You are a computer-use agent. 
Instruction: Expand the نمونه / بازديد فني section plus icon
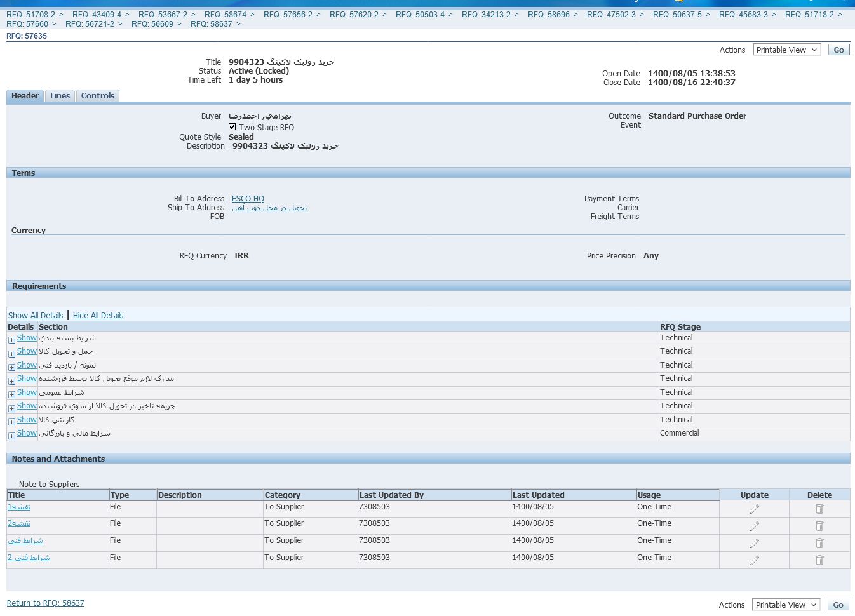coord(11,367)
